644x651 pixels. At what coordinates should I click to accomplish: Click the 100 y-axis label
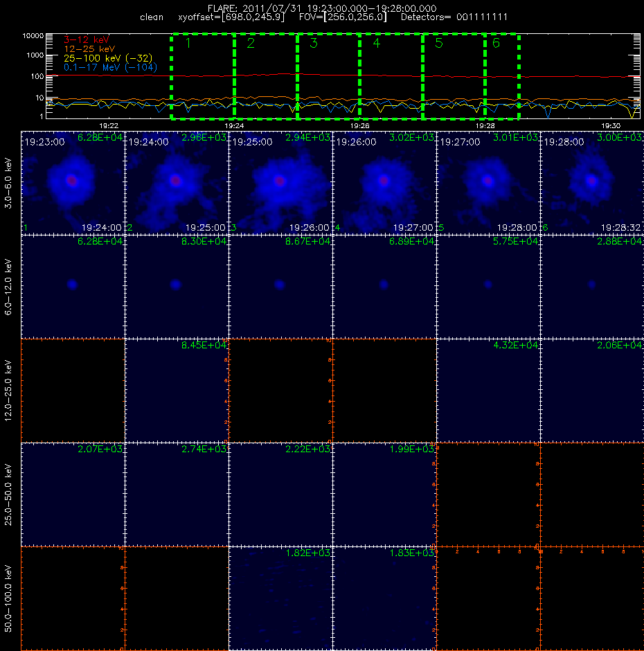click(37, 76)
